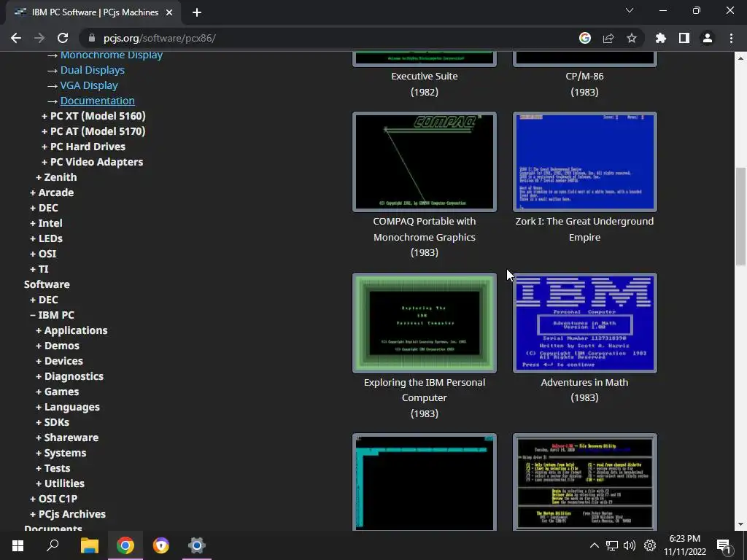
Task: Expand PC Video Adapters section
Action: tap(93, 162)
